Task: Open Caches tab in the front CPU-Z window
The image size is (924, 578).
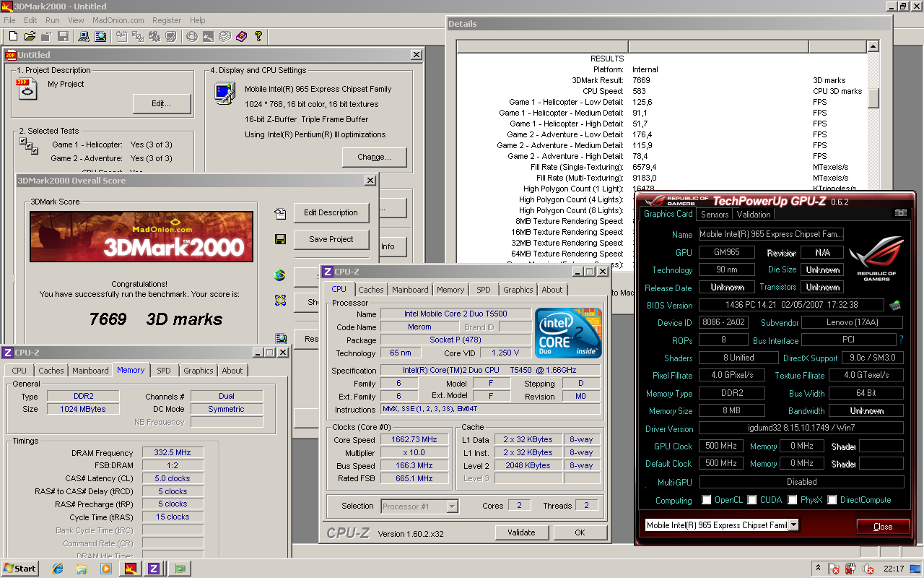Action: (x=371, y=290)
